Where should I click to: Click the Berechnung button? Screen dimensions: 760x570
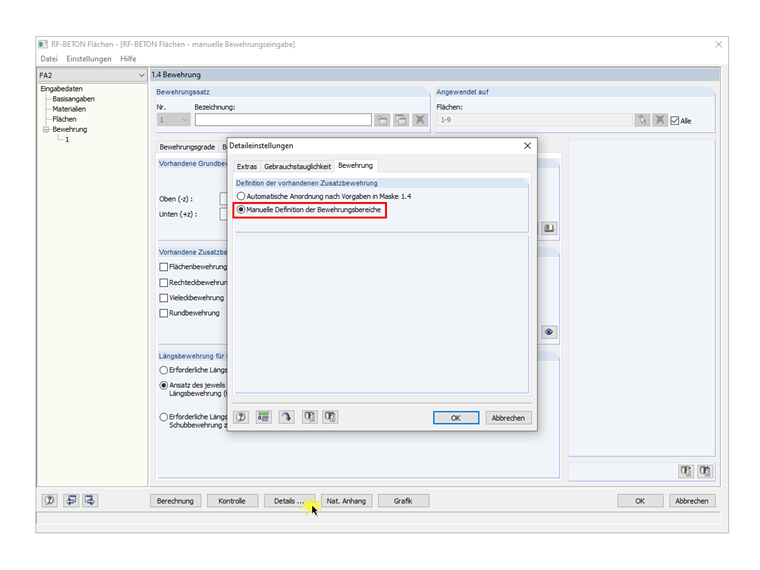point(175,501)
